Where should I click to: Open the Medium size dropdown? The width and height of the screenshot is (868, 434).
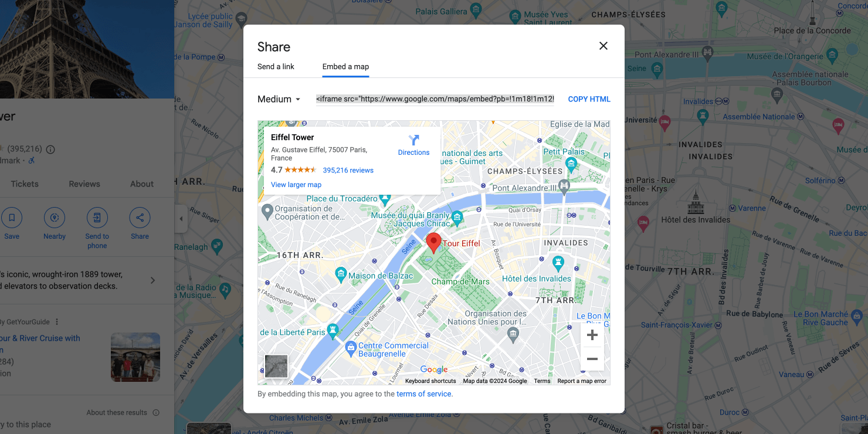279,99
